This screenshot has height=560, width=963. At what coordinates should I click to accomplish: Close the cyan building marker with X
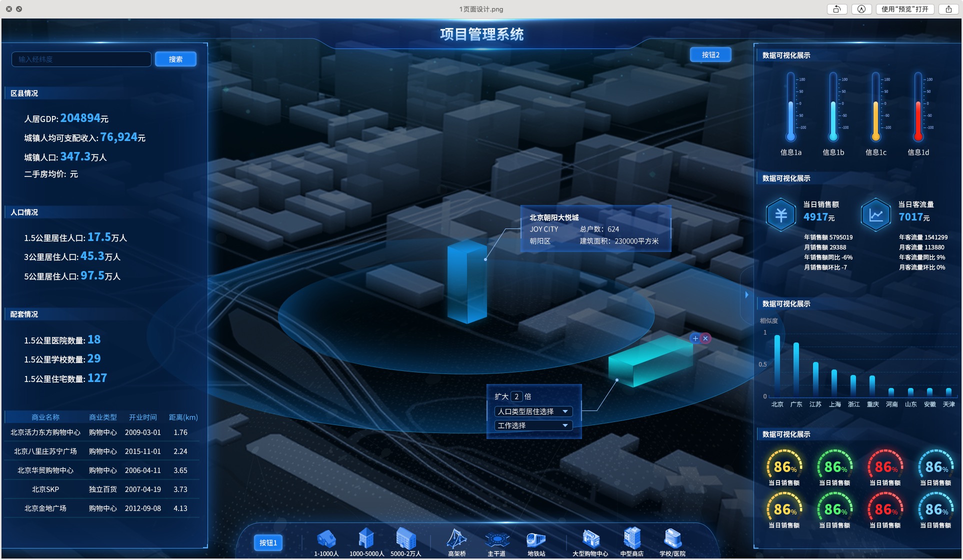(x=705, y=338)
